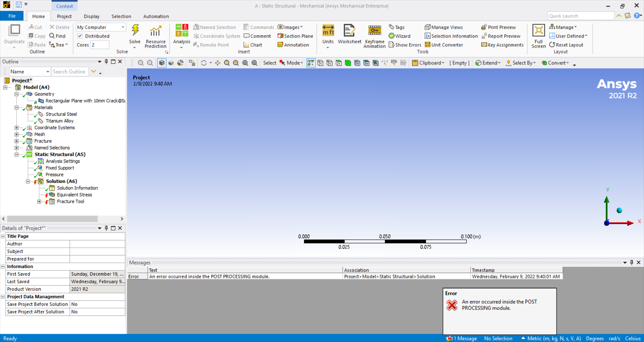
Task: Switch to the Project ribbon tab
Action: [x=64, y=16]
